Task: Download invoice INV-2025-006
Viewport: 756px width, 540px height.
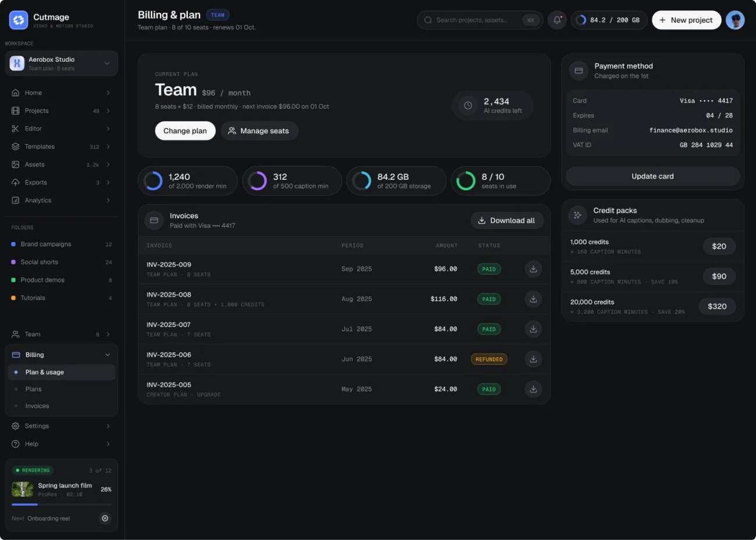Action: [533, 359]
